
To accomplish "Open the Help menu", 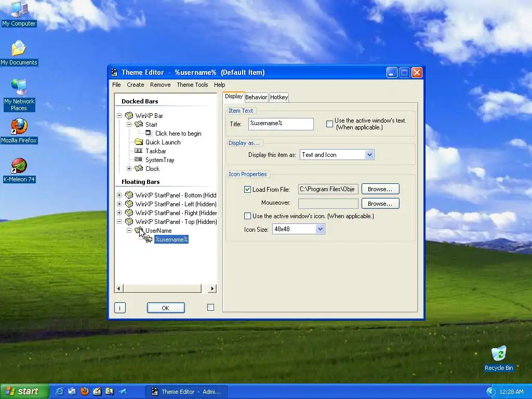I will click(x=220, y=85).
